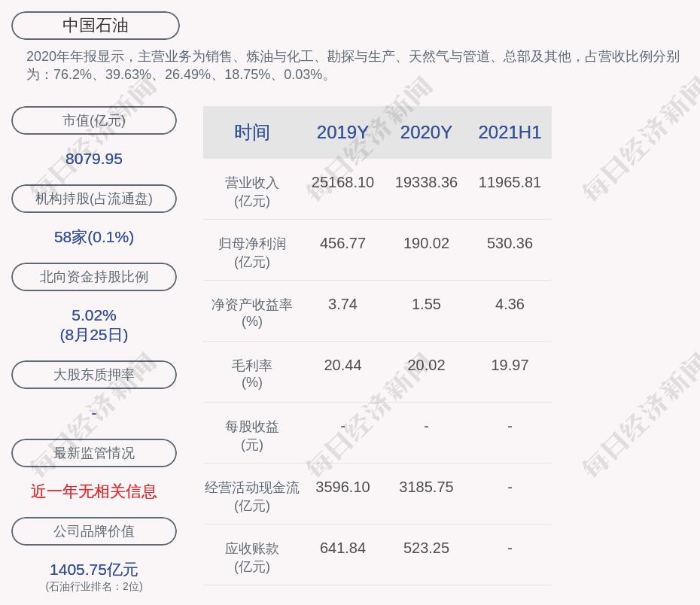
Task: Select the 市值(亿元) label pill
Action: pyautogui.click(x=94, y=120)
